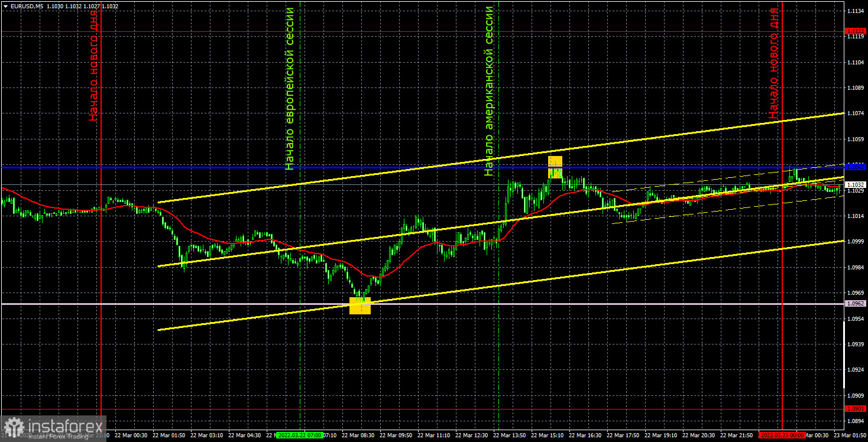Click the green 2022.03.22 07:00 time marker
Image resolution: width=868 pixels, height=442 pixels.
(x=300, y=435)
